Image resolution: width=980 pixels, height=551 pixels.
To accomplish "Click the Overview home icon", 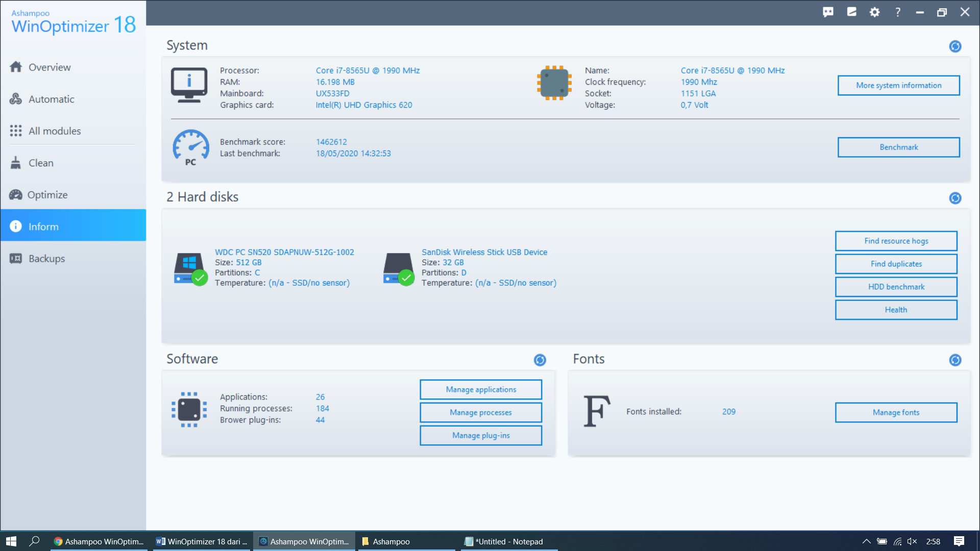I will (16, 67).
